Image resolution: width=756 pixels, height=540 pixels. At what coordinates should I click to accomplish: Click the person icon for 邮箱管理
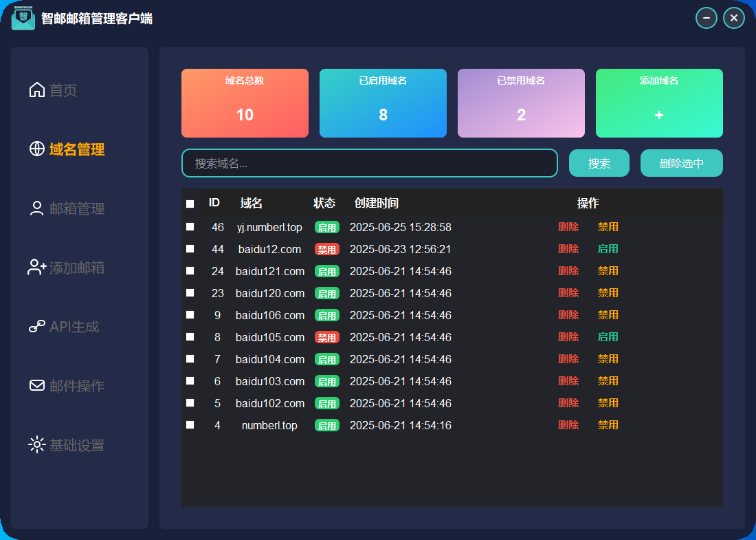(x=37, y=208)
